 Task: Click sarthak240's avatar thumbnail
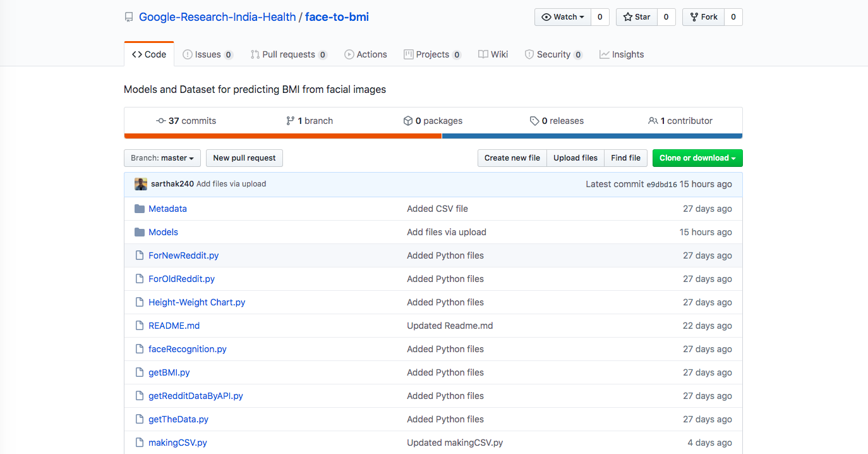141,184
